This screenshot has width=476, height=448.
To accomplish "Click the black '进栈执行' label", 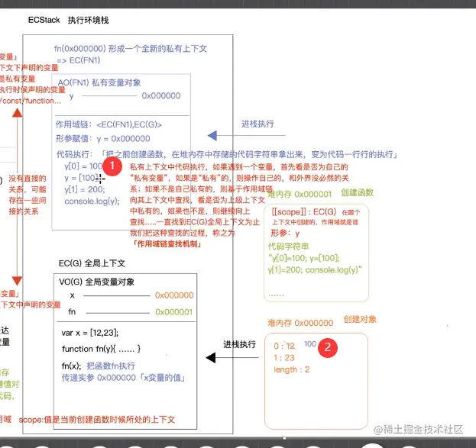I will 239,344.
